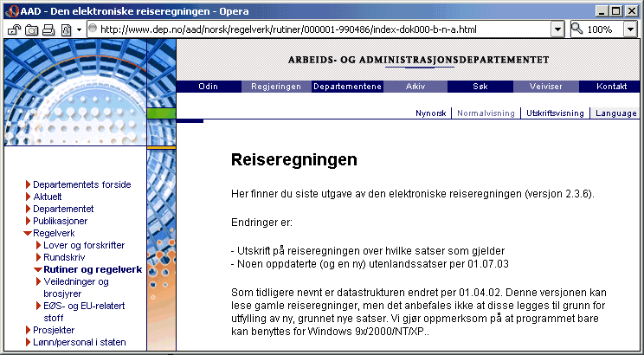Click the line 'Utskrift på reiseregningen over hvilke satser'
Viewport: 644px width, 355px height.
coord(368,250)
